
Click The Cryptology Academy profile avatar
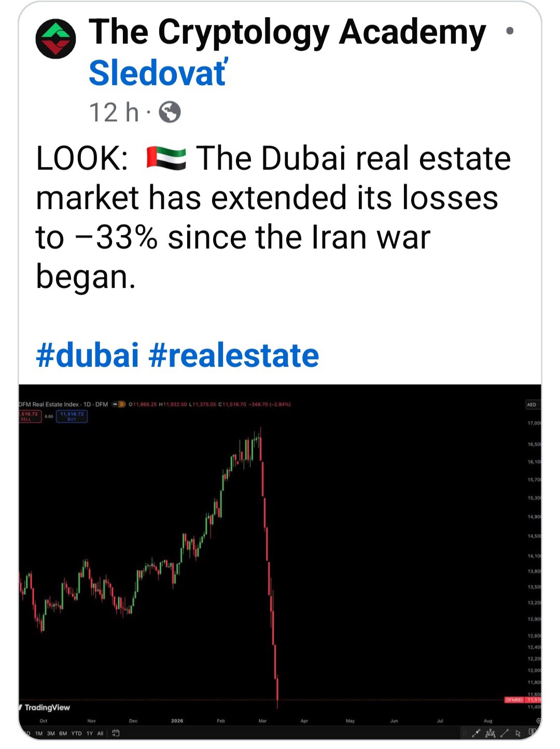pos(55,39)
